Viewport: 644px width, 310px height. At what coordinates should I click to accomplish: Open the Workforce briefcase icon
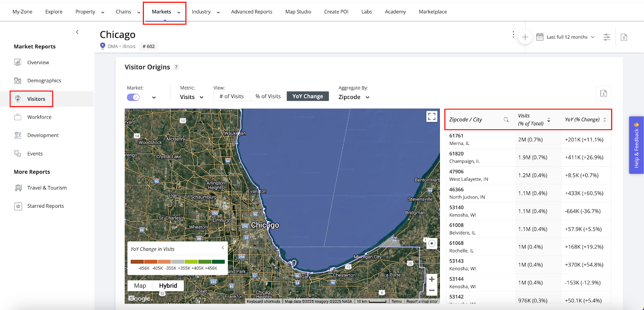tap(18, 117)
